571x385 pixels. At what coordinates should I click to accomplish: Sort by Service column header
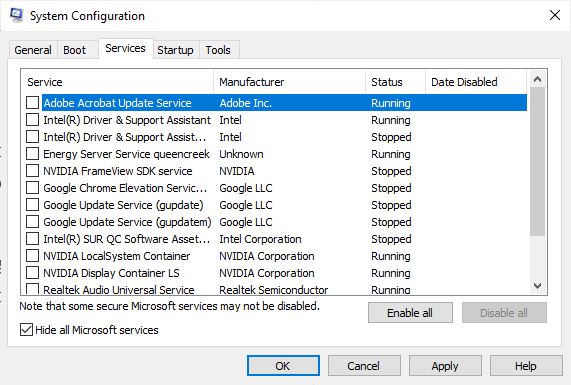(x=117, y=82)
